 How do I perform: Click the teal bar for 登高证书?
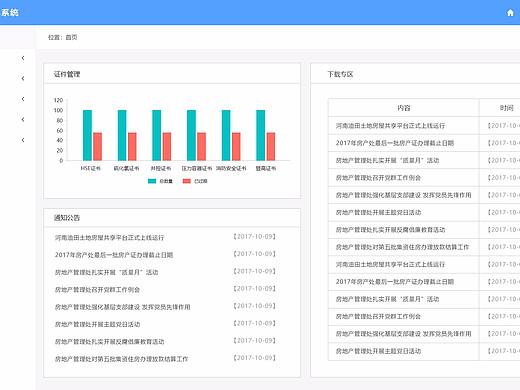(261, 135)
